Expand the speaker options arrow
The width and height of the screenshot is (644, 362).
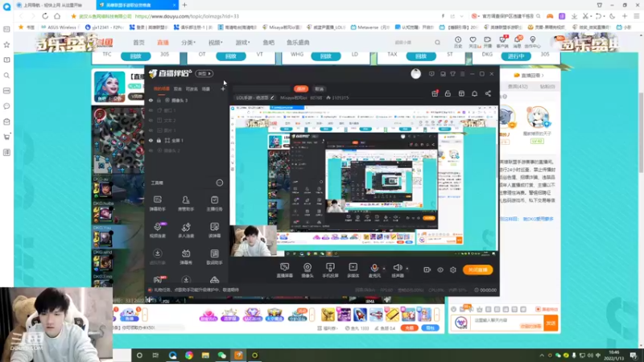coord(407,269)
